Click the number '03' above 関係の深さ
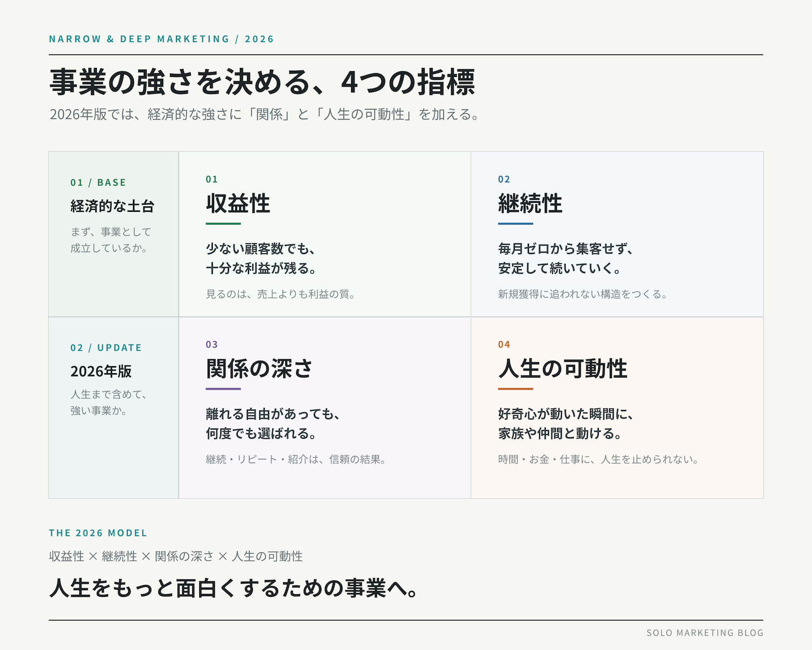The height and width of the screenshot is (650, 812). click(212, 344)
